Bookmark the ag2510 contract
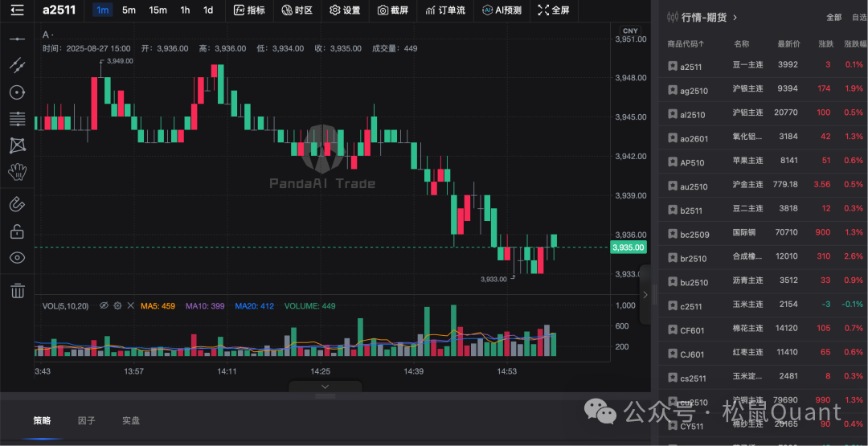The height and width of the screenshot is (446, 868). [x=672, y=90]
